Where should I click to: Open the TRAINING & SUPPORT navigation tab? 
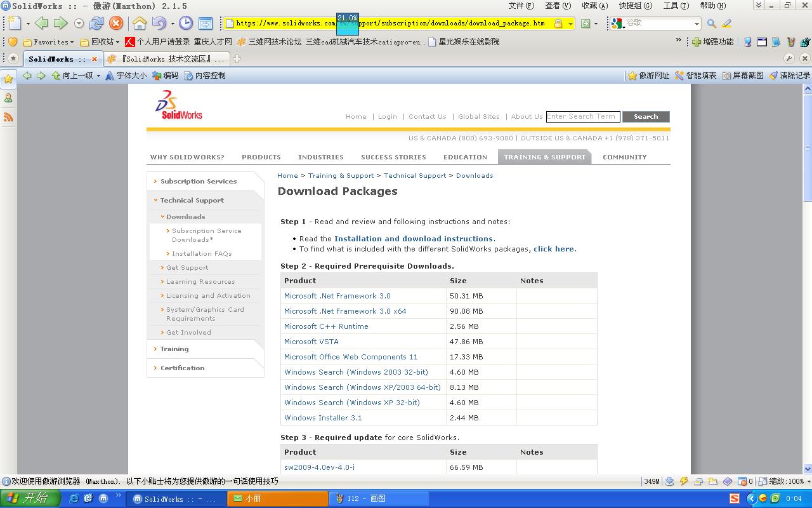[x=545, y=157]
